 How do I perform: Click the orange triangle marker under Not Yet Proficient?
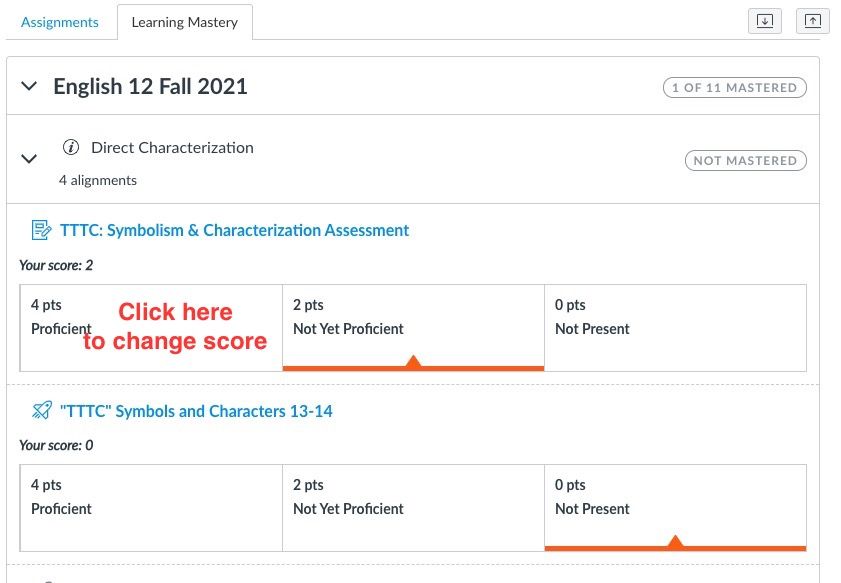pos(413,362)
